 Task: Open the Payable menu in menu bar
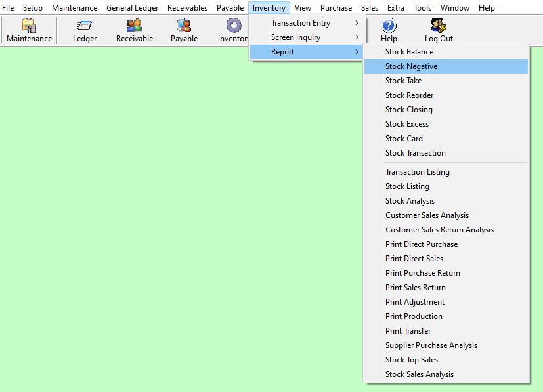[x=230, y=8]
